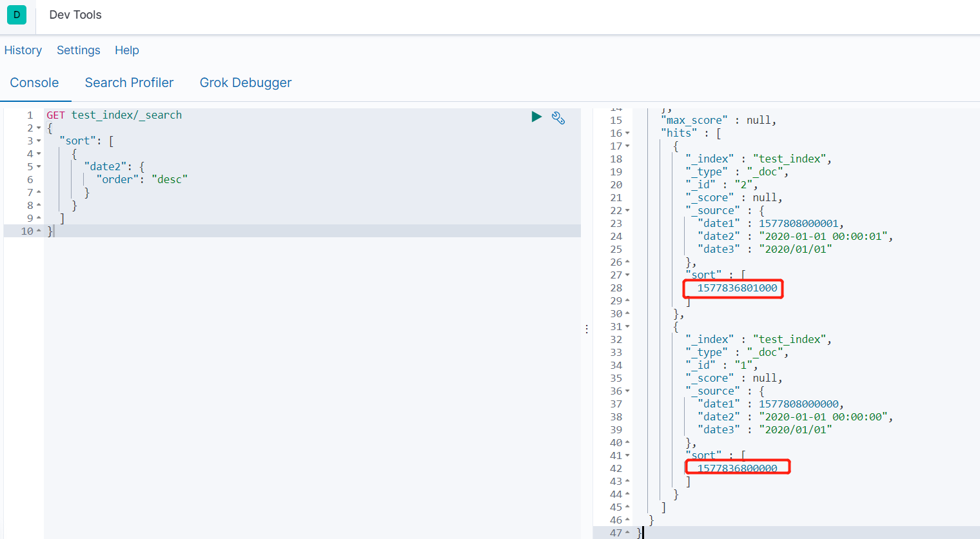Click the "order": "desc" line in editor

[x=142, y=179]
